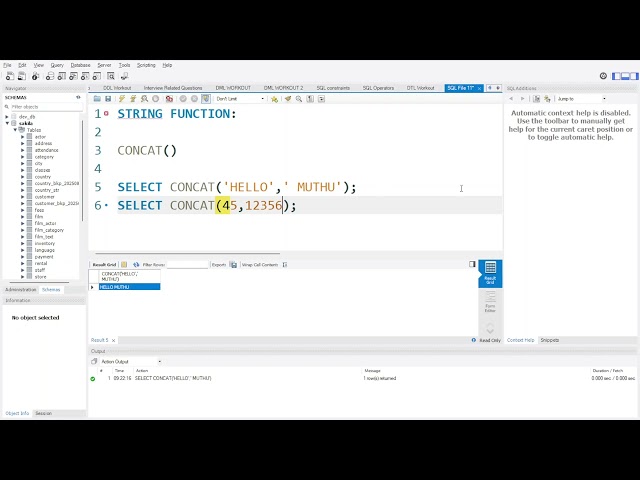Toggle wrap cell content icon
This screenshot has height=480, width=640.
pyautogui.click(x=284, y=264)
